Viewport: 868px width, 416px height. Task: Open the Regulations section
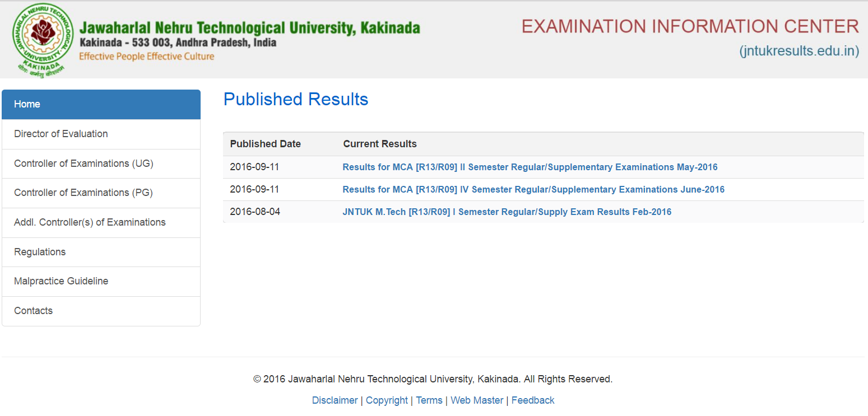(101, 252)
